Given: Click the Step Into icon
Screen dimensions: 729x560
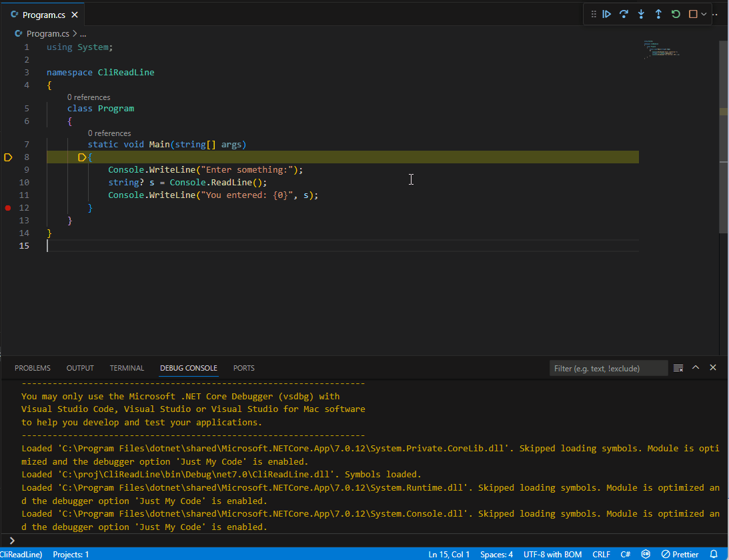Looking at the screenshot, I should tap(641, 14).
